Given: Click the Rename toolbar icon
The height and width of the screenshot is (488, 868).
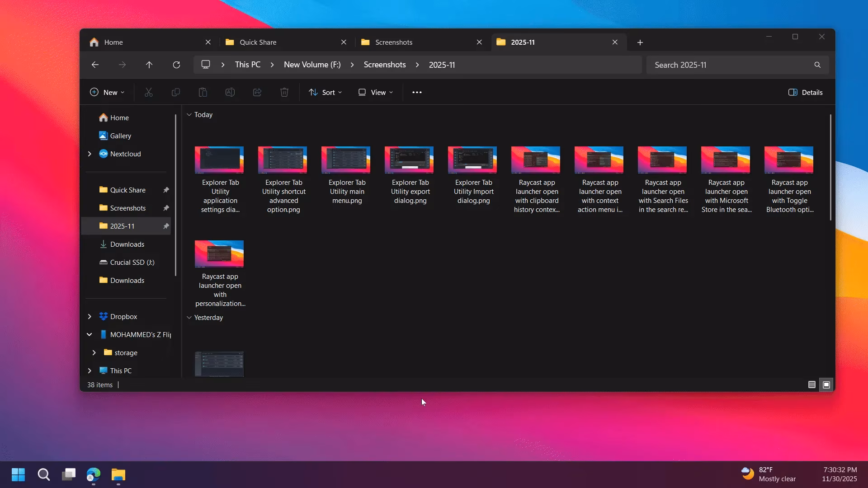Looking at the screenshot, I should pyautogui.click(x=230, y=92).
